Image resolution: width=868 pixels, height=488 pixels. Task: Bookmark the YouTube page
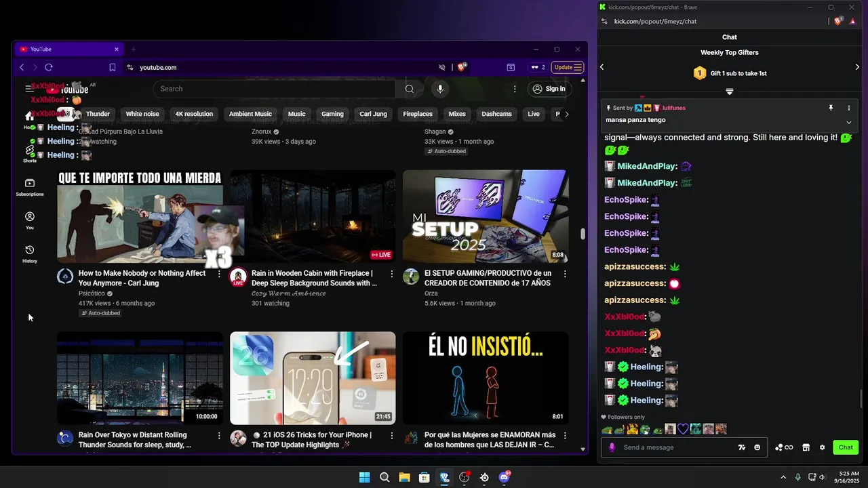pyautogui.click(x=113, y=67)
